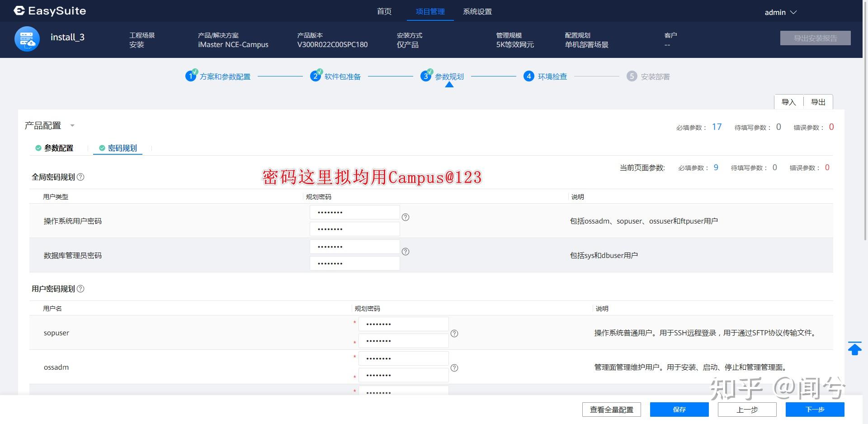Viewport: 868px width, 424px height.
Task: Switch to the 参数配置 tab
Action: [x=58, y=148]
